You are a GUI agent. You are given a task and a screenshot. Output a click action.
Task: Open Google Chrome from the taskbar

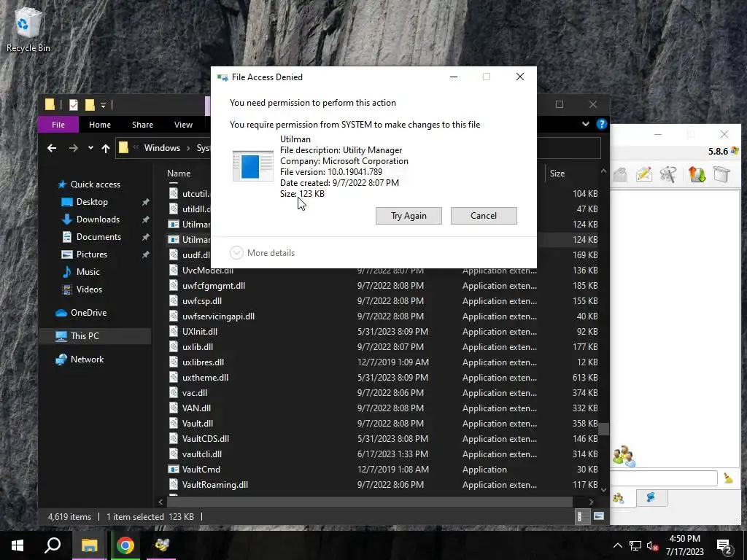tap(125, 545)
